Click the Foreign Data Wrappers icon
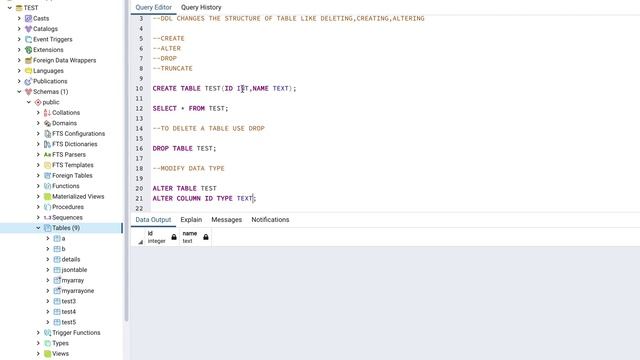The image size is (640, 360). tap(28, 60)
